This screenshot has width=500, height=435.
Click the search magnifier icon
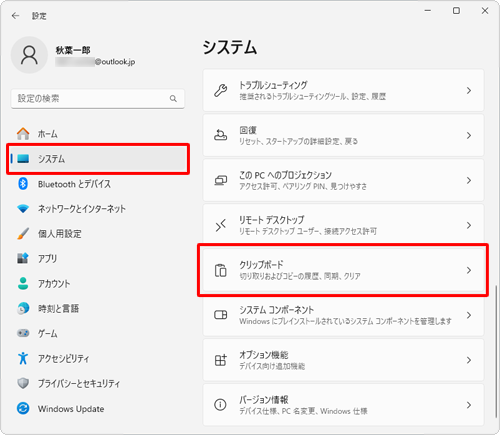tap(173, 99)
